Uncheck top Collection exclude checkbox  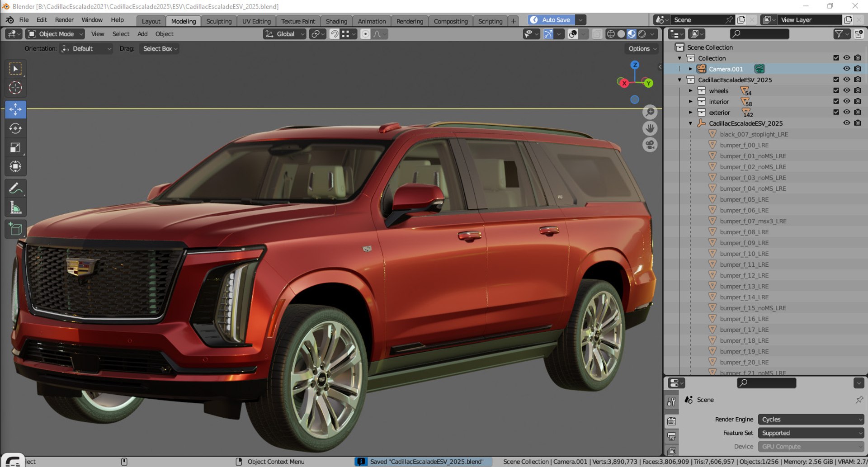pos(836,58)
